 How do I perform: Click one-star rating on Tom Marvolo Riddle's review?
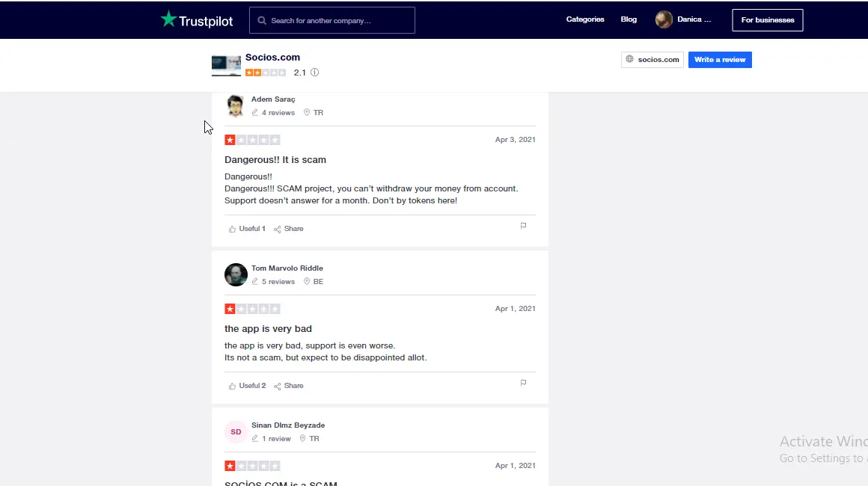(x=252, y=309)
